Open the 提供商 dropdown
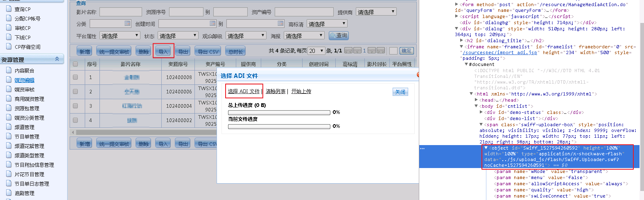The width and height of the screenshot is (644, 200). 376,12
